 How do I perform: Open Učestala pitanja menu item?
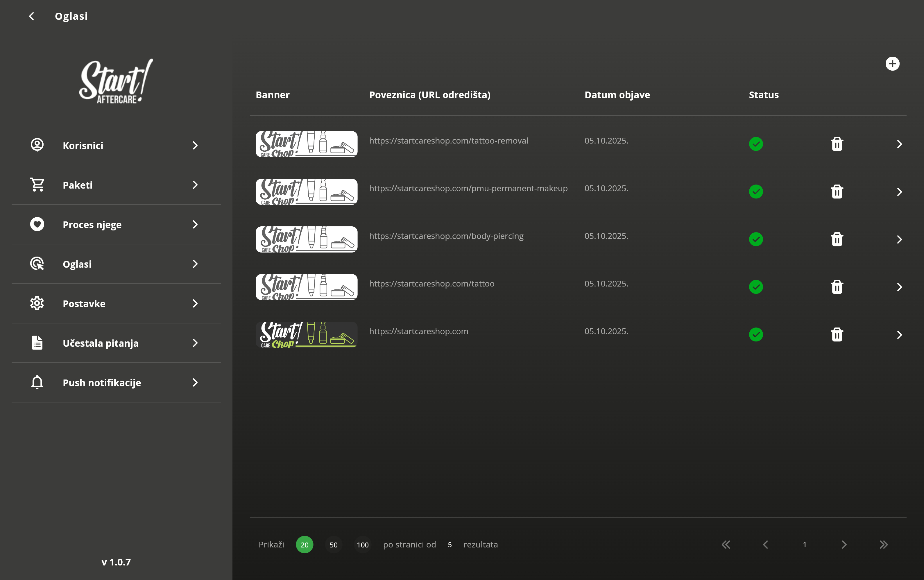(x=101, y=343)
